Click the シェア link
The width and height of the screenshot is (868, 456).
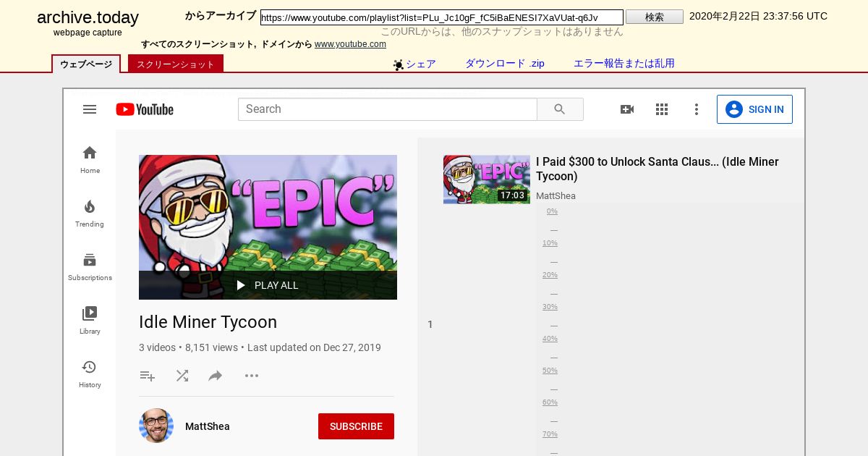click(421, 64)
